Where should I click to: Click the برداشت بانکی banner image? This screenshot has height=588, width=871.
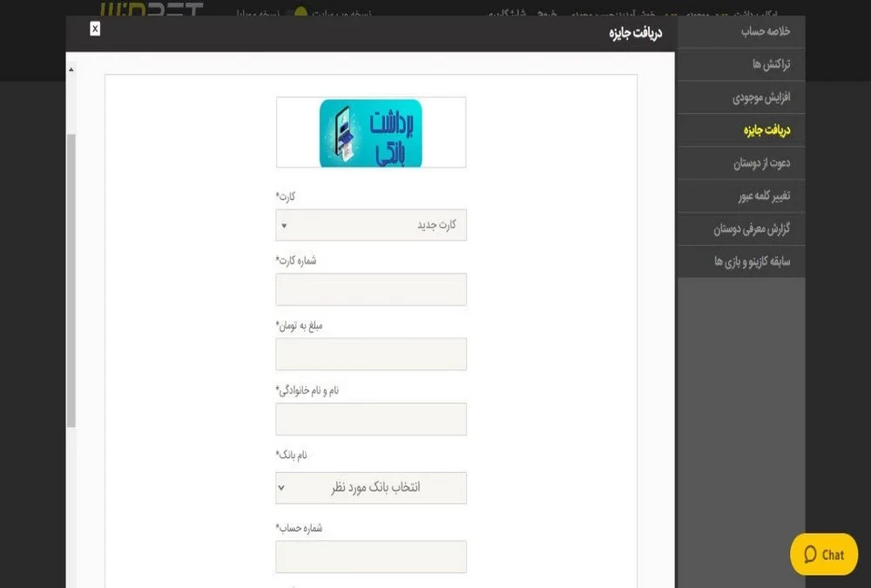pos(371,132)
